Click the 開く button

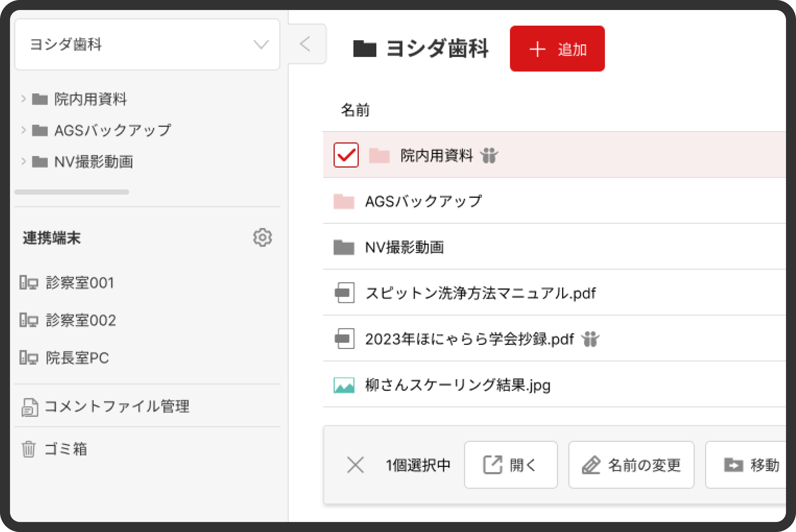pyautogui.click(x=511, y=465)
